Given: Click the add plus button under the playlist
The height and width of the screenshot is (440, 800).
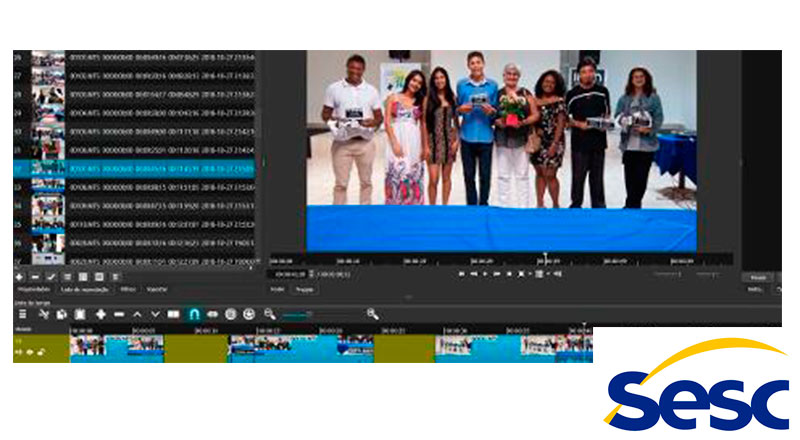Looking at the screenshot, I should coord(20,276).
